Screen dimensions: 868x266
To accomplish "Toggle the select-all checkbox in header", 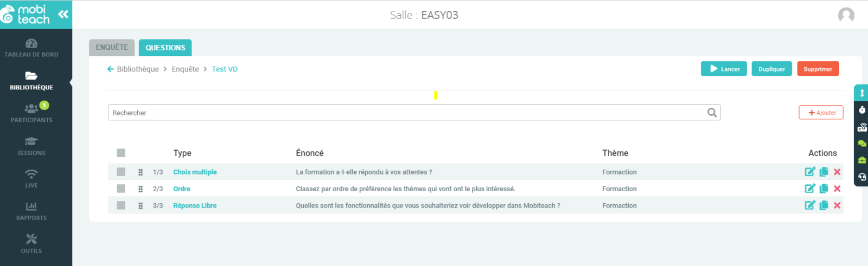I will (121, 153).
